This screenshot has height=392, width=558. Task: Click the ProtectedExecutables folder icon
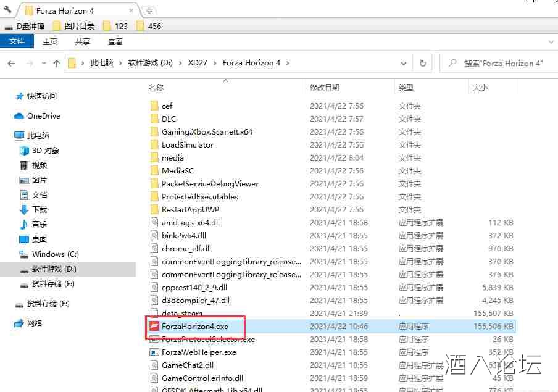point(154,196)
